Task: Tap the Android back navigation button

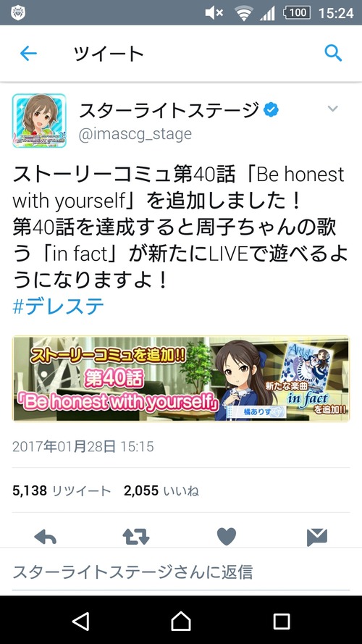Action: pyautogui.click(x=81, y=621)
